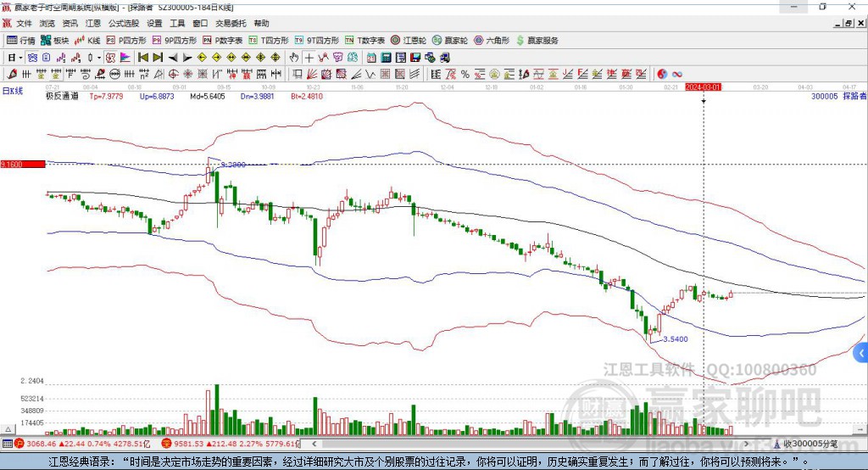Click 收300005分笔 in status bar
The image size is (868, 470).
click(806, 444)
